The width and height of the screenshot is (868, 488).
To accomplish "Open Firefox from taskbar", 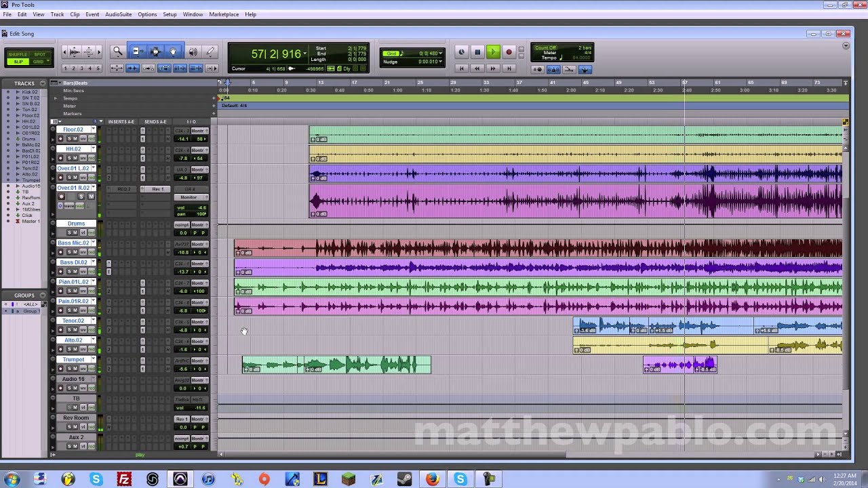I will 432,480.
